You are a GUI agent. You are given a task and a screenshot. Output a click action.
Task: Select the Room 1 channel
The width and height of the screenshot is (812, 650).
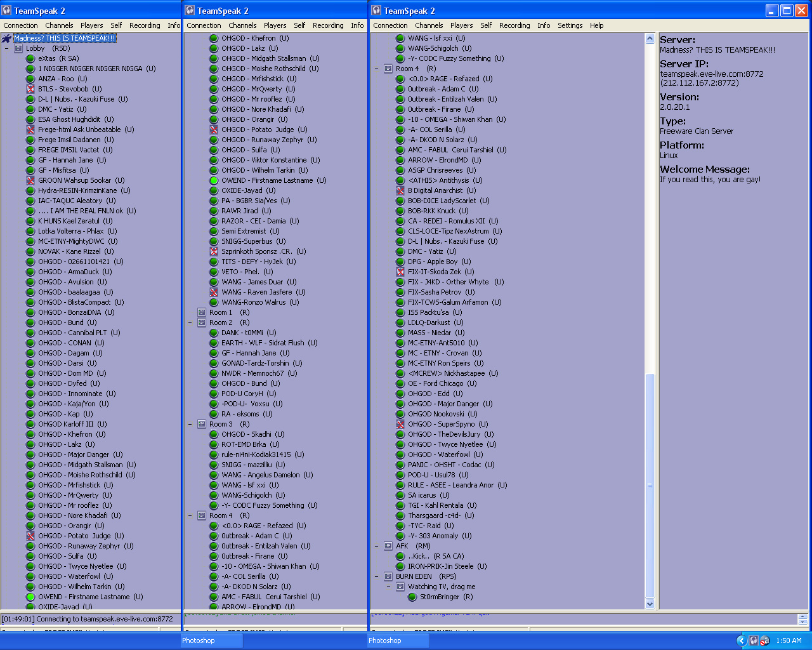tap(229, 312)
